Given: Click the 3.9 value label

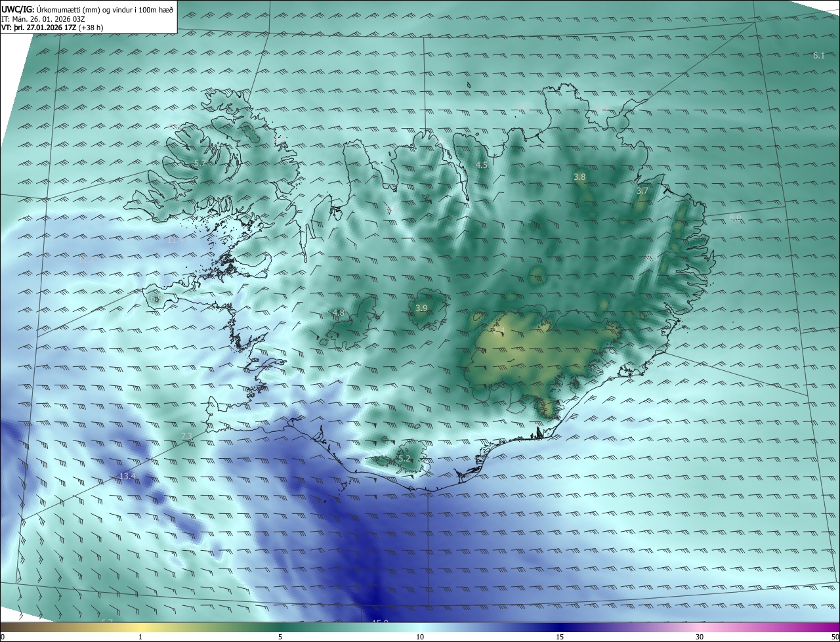Looking at the screenshot, I should (421, 308).
